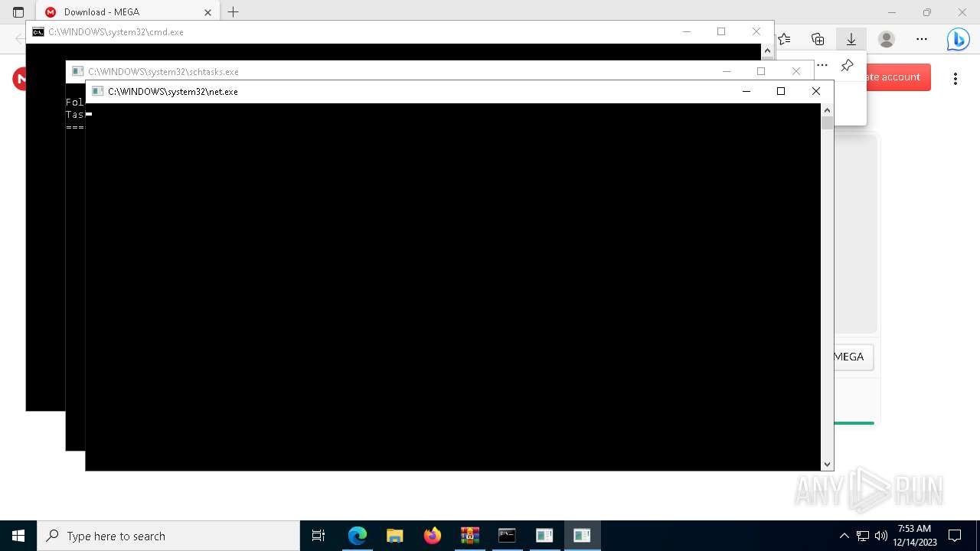Pin the downloads flyout panel

(x=847, y=65)
